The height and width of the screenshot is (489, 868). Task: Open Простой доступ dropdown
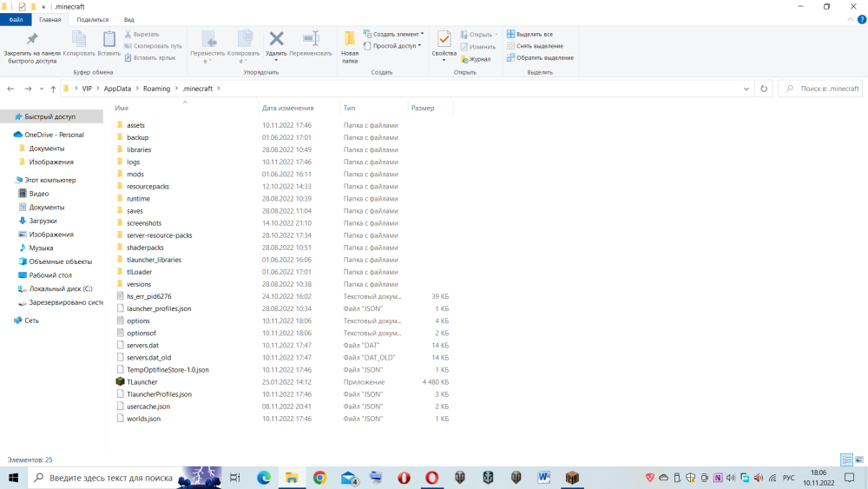click(x=392, y=46)
